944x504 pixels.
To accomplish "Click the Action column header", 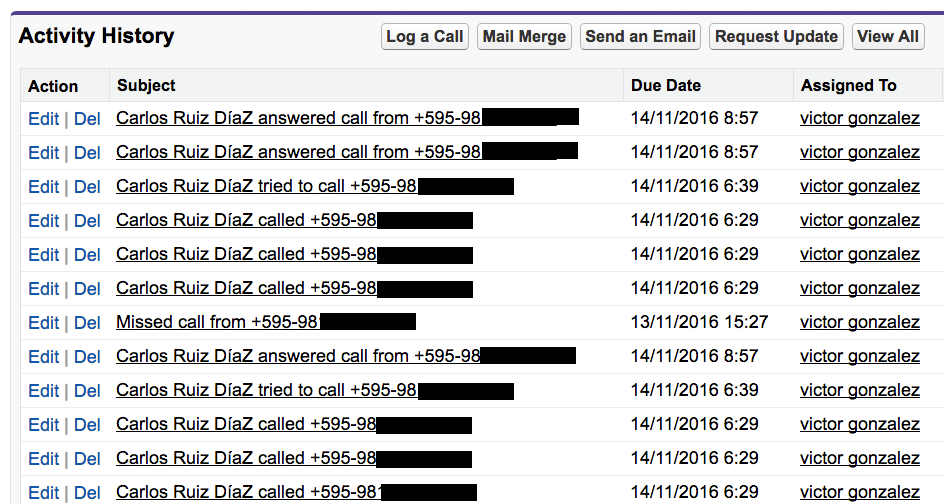I will tap(53, 86).
